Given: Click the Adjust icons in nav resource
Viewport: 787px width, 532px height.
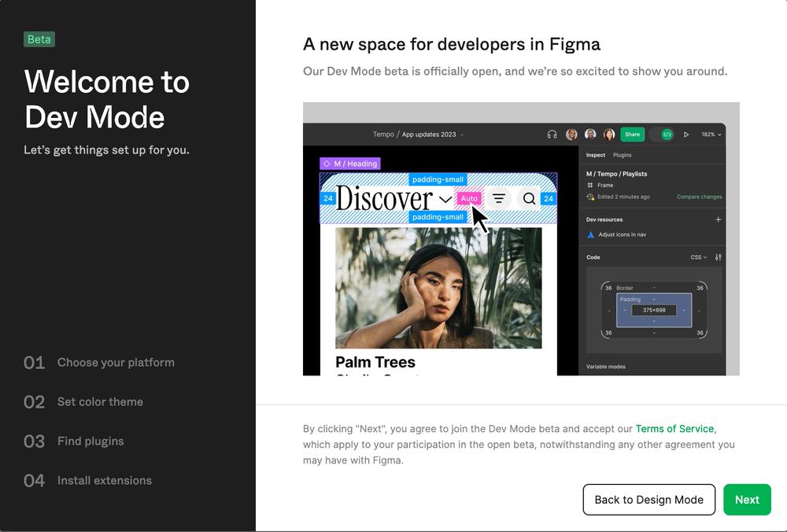Looking at the screenshot, I should [616, 235].
